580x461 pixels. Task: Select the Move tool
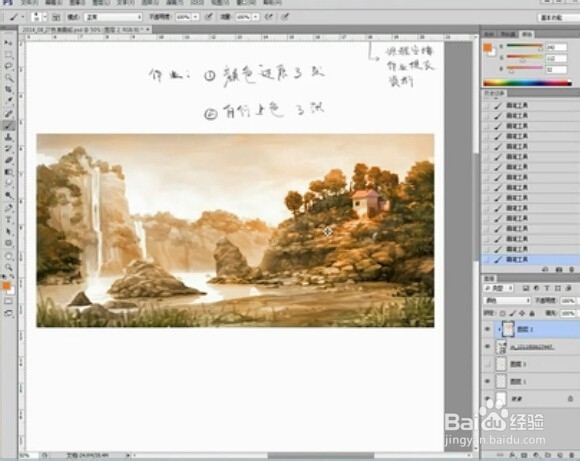point(8,43)
